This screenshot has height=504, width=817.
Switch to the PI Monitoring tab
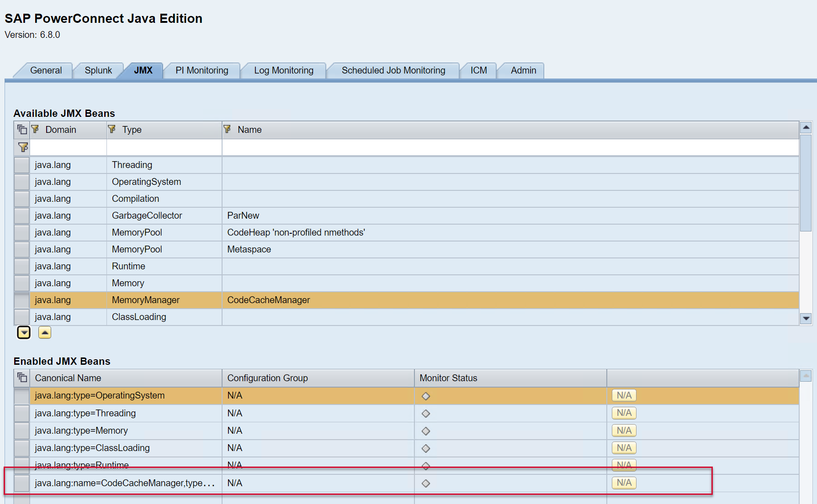(202, 70)
